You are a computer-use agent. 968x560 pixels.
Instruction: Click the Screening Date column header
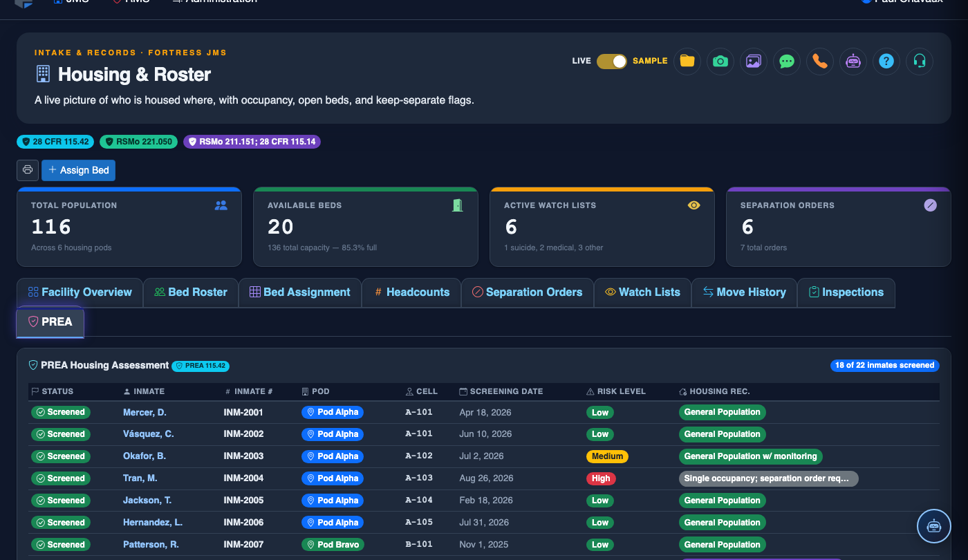501,391
